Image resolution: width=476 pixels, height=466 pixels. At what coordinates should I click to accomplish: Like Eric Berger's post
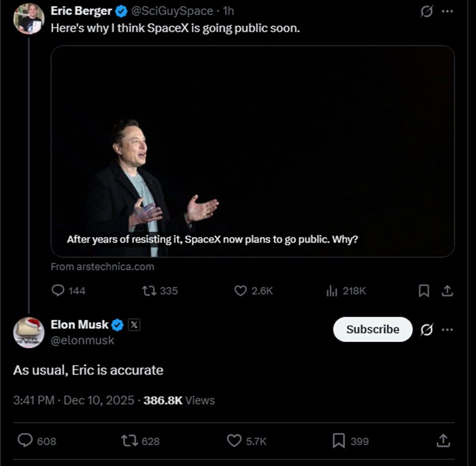[241, 290]
